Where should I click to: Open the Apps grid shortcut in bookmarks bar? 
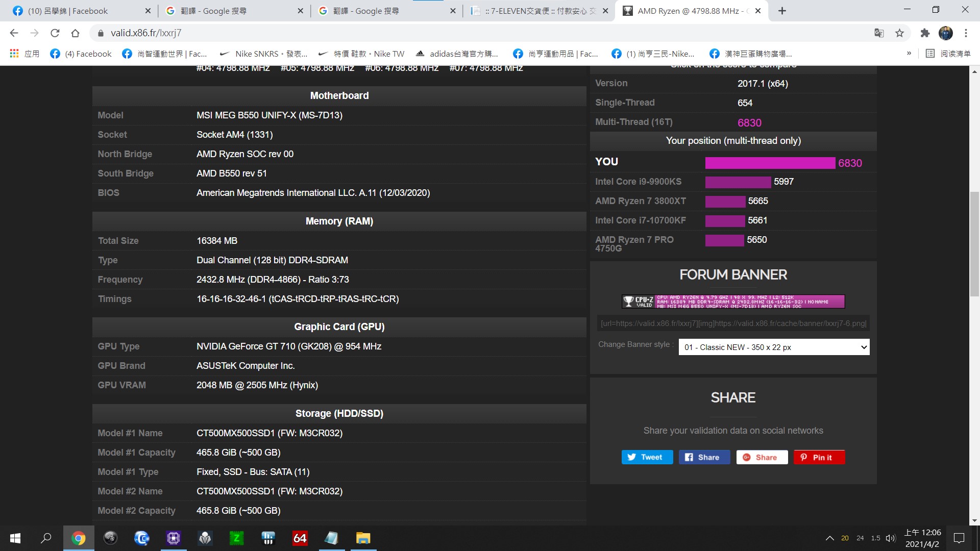pos(24,54)
